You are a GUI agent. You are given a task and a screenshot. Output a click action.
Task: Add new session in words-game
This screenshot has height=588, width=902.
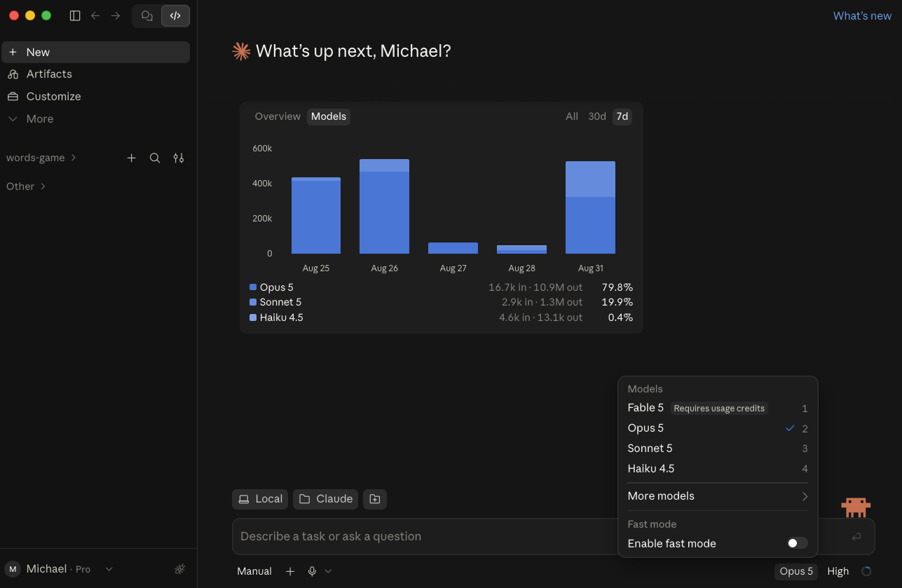(131, 158)
